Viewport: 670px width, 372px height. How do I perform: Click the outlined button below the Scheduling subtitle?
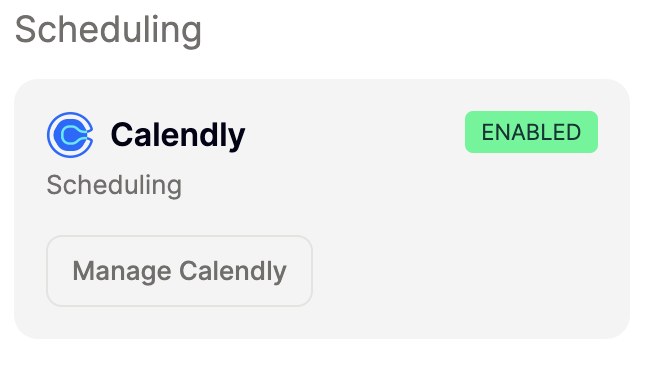click(x=179, y=271)
